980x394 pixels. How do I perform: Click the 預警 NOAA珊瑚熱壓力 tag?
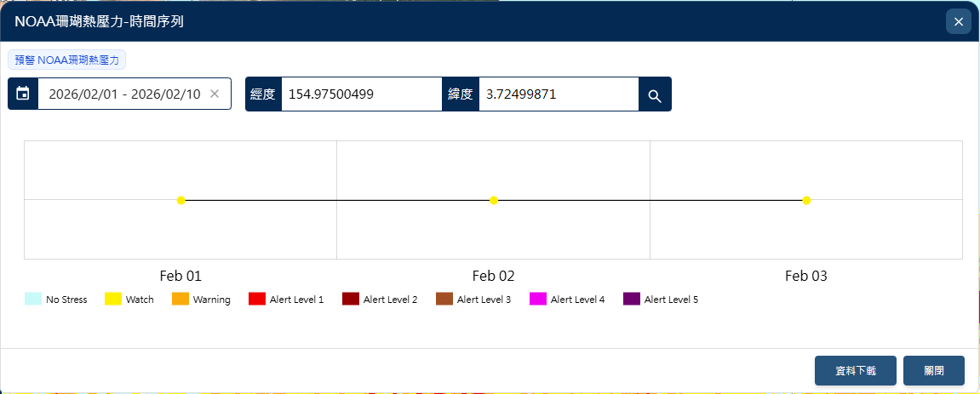point(67,60)
